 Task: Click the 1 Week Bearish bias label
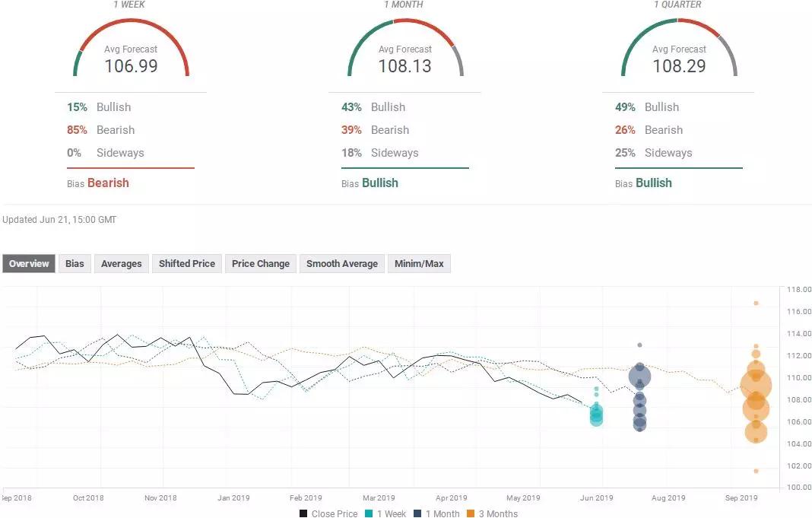click(x=108, y=183)
